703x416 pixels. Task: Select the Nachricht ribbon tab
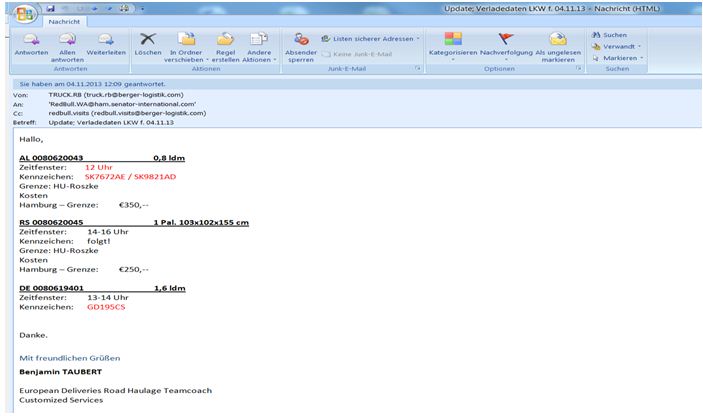click(64, 22)
